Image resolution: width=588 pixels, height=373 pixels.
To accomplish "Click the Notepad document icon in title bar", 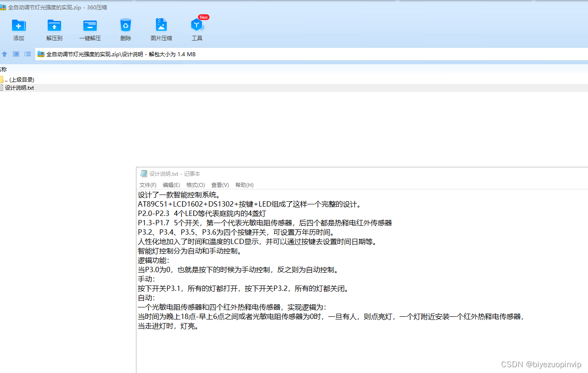I will pyautogui.click(x=143, y=174).
